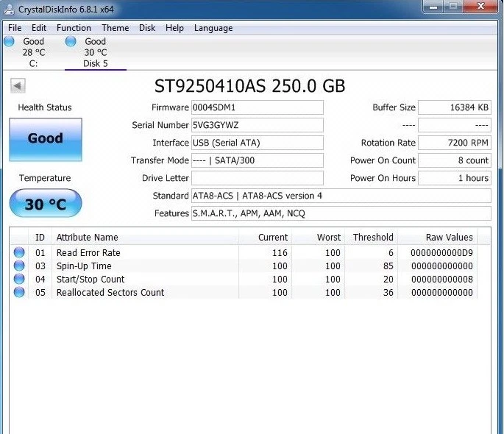Click raw value 000000000008
This screenshot has width=504, height=434.
(x=442, y=280)
